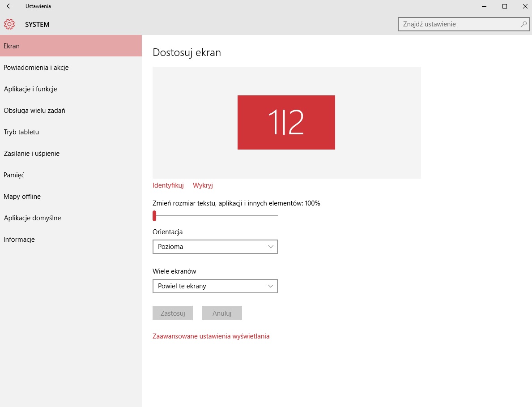Open Powiadomienia i akcje settings

71,68
